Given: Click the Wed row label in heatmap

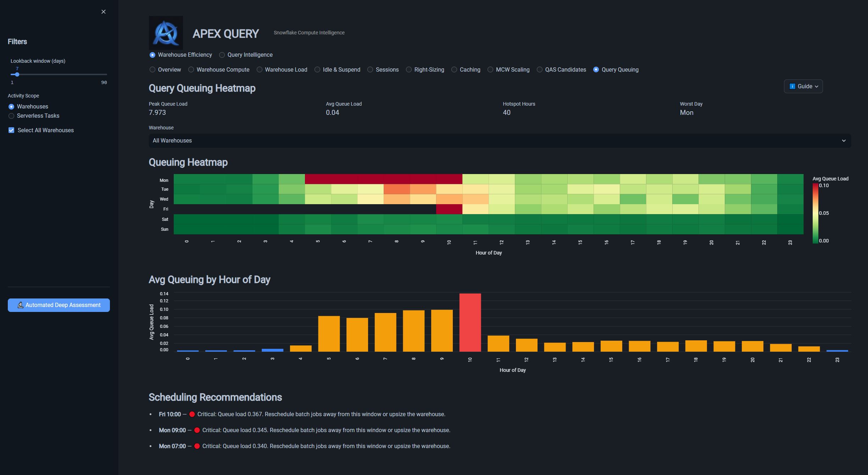Looking at the screenshot, I should (164, 199).
